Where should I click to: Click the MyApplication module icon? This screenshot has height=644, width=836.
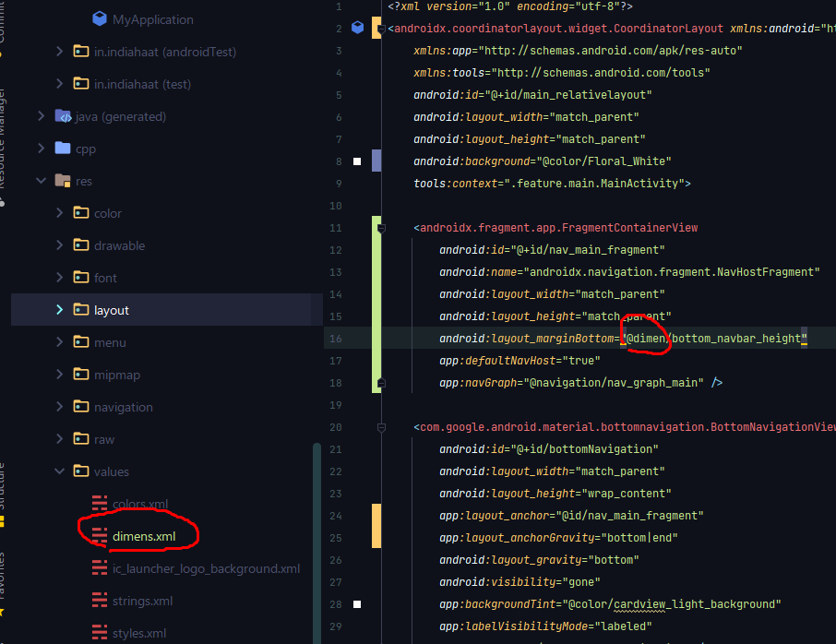[x=99, y=19]
